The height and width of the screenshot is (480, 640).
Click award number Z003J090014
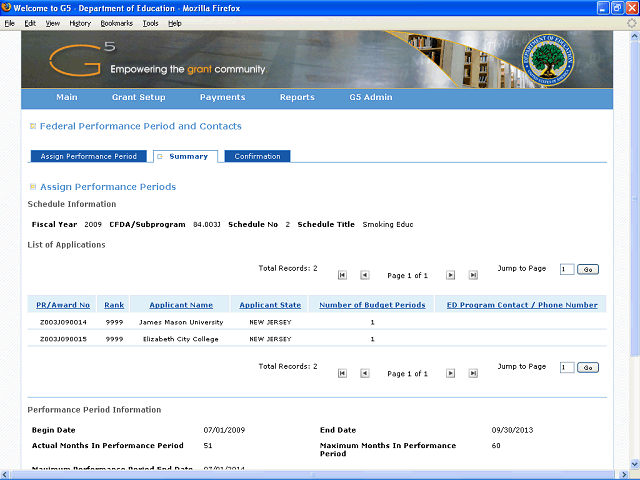coord(63,322)
